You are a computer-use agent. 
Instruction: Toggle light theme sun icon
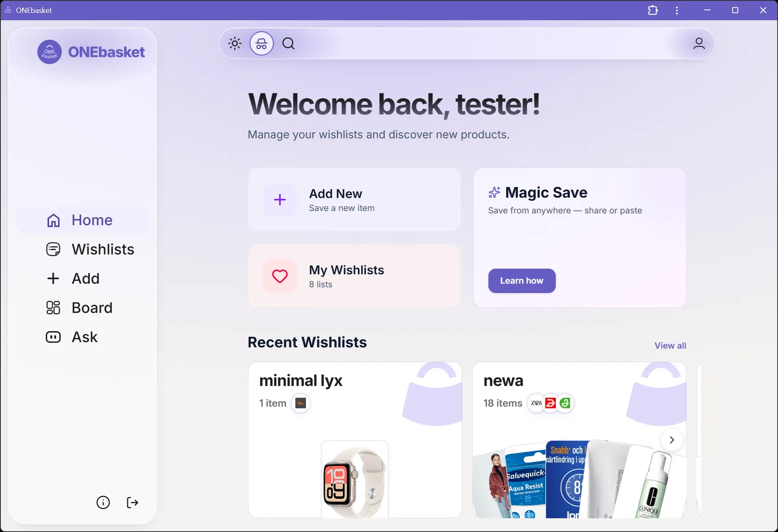click(x=235, y=44)
